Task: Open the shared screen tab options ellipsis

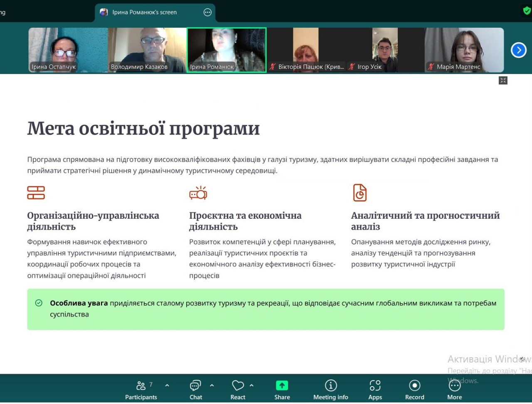Action: [207, 12]
